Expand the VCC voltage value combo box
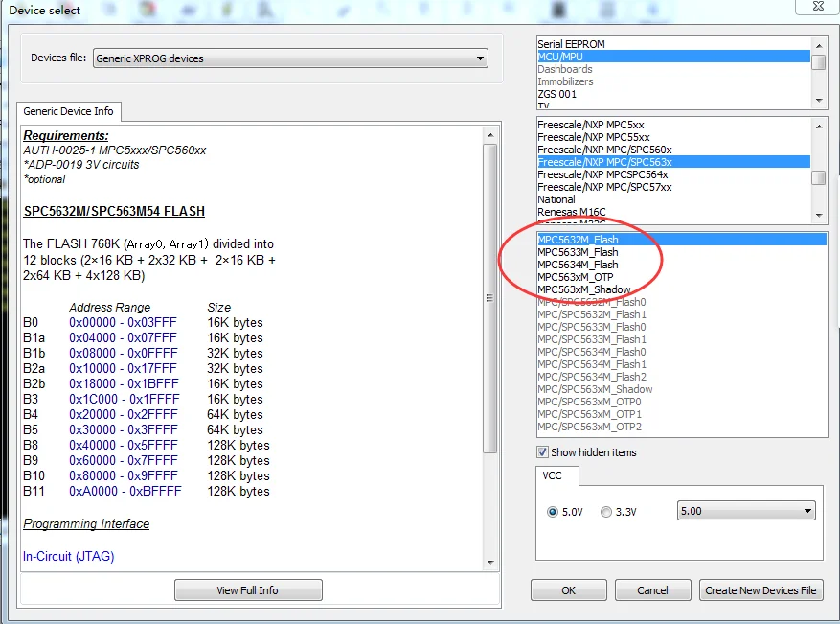The height and width of the screenshot is (624, 840). point(746,511)
